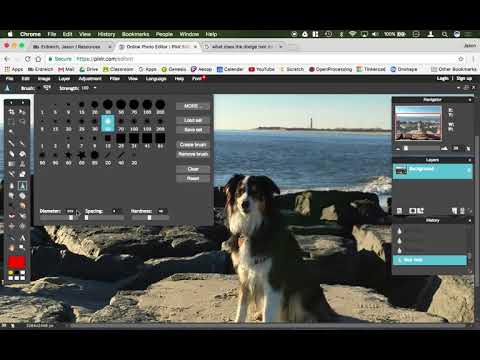Select the Gradient tool
This screenshot has height=360, width=480.
11,164
